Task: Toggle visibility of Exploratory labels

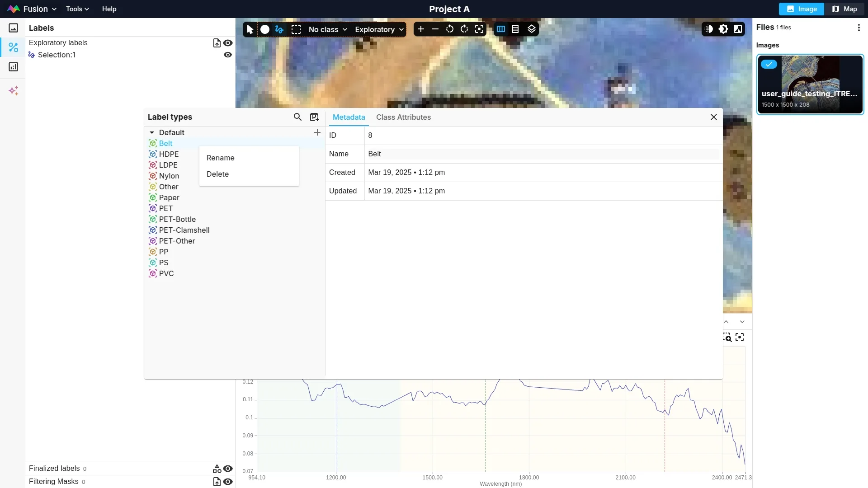Action: coord(228,43)
